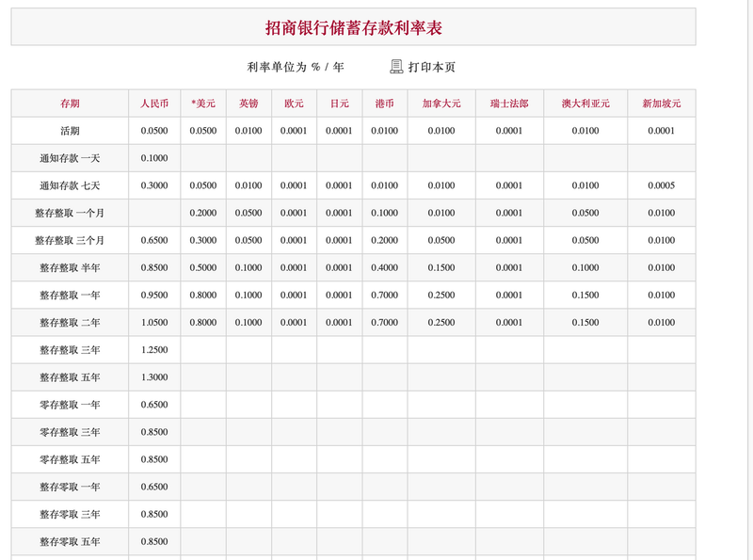Select the 0.4000 港币 rate cell

pyautogui.click(x=384, y=268)
